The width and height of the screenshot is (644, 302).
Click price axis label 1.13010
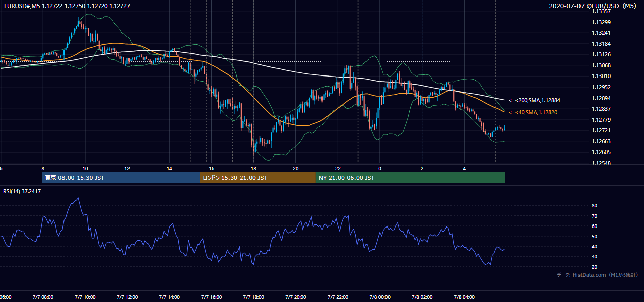tap(602, 76)
